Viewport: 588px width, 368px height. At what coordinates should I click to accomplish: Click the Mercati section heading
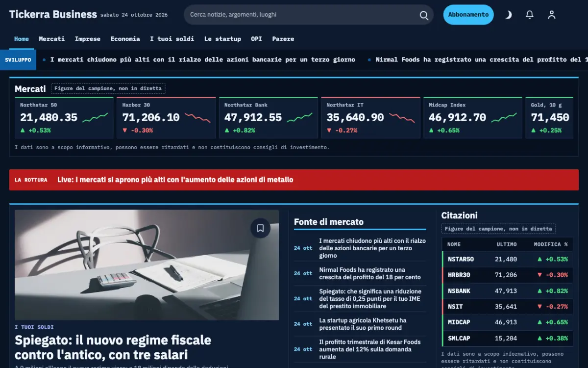coord(30,89)
